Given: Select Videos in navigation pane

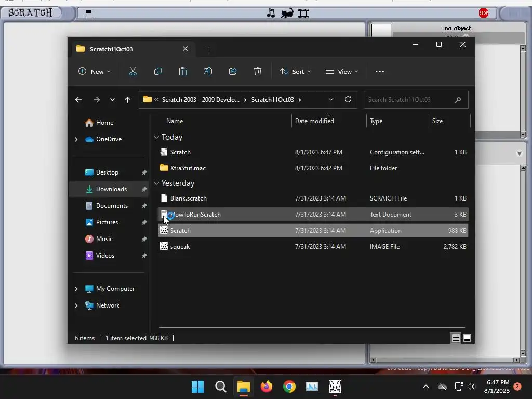Looking at the screenshot, I should (109, 256).
